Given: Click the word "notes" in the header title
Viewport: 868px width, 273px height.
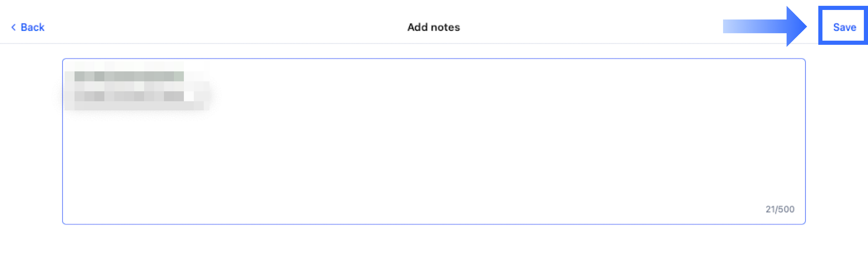Looking at the screenshot, I should (445, 27).
